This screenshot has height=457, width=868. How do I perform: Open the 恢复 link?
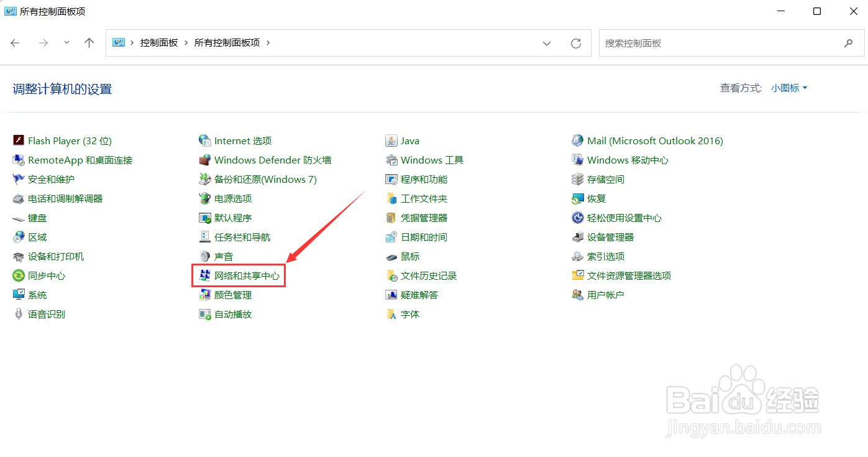[596, 199]
